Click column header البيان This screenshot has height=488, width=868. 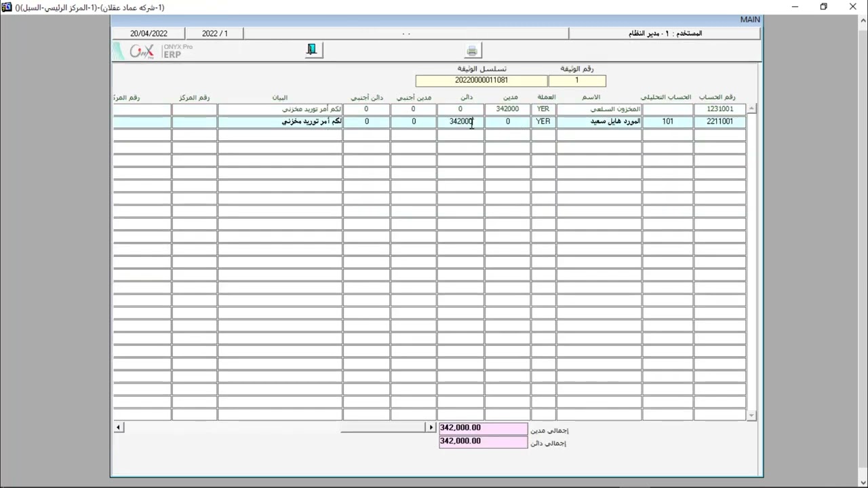pos(280,98)
